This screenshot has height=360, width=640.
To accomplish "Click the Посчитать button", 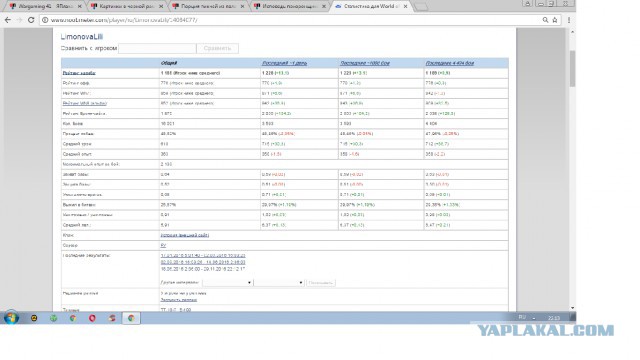I will pyautogui.click(x=321, y=282).
